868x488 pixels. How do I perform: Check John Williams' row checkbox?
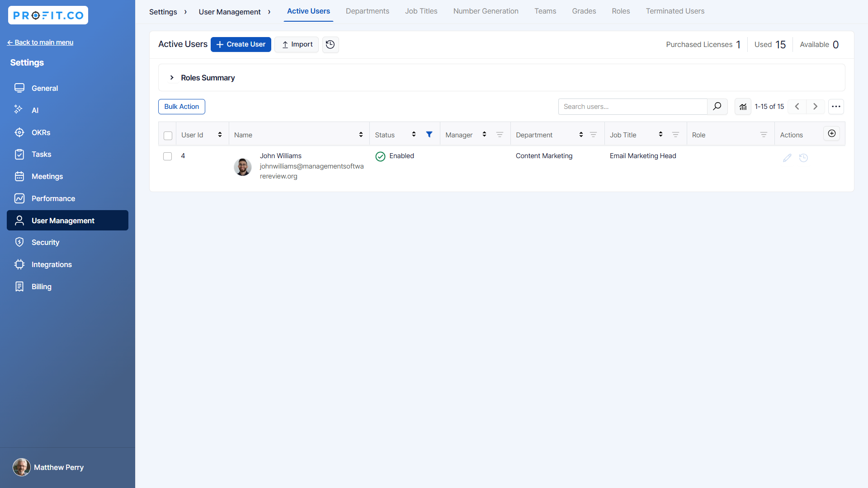(x=168, y=156)
